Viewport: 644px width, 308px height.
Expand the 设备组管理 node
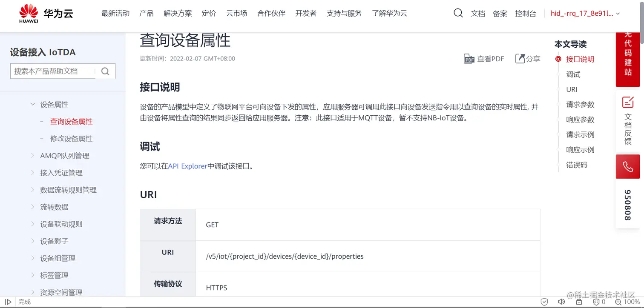click(x=32, y=258)
